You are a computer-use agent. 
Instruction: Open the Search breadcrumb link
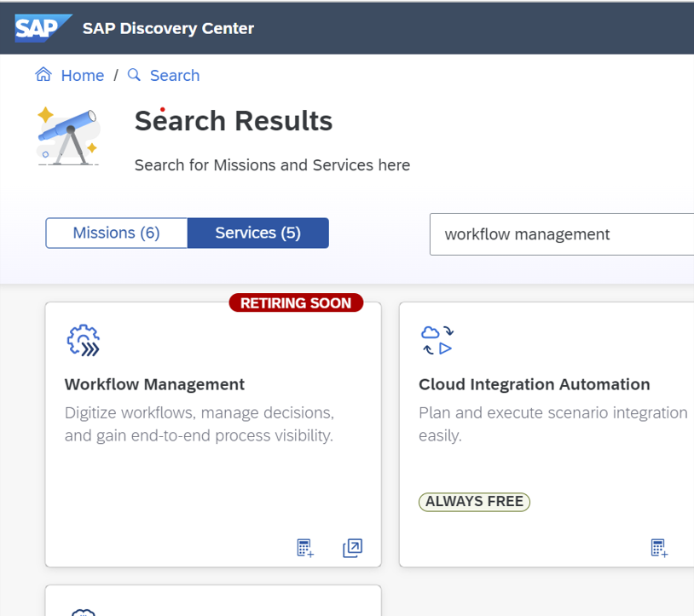tap(175, 76)
